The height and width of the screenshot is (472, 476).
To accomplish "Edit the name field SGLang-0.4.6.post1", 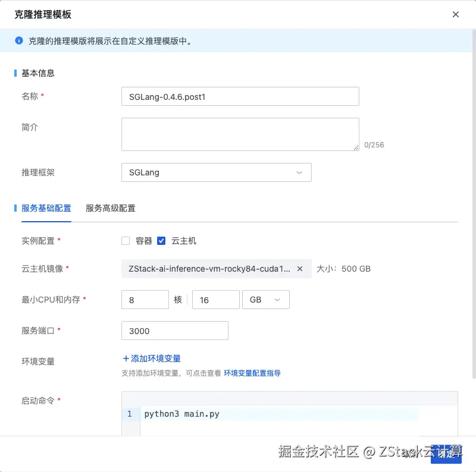I will pyautogui.click(x=240, y=96).
